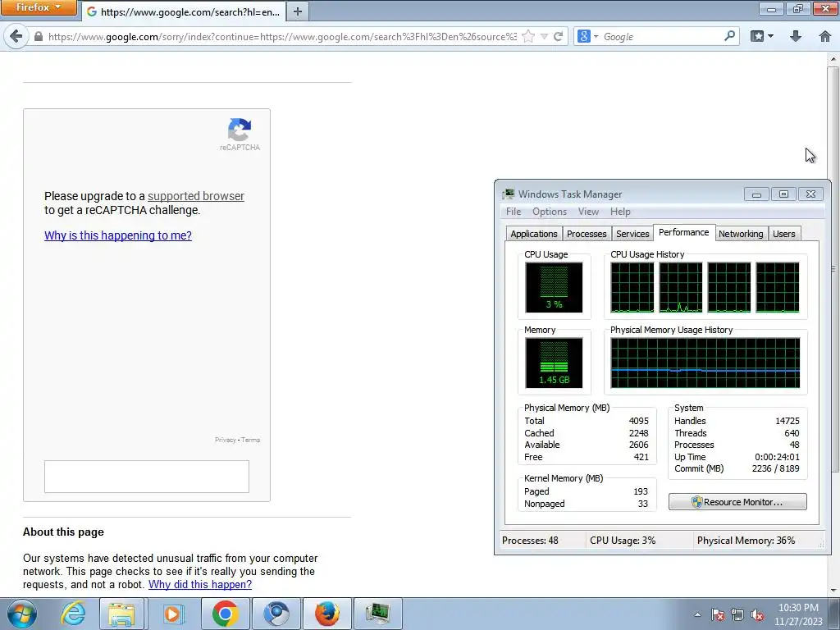Click the Firefox back arrow button
Viewport: 840px width, 630px height.
pyautogui.click(x=16, y=36)
